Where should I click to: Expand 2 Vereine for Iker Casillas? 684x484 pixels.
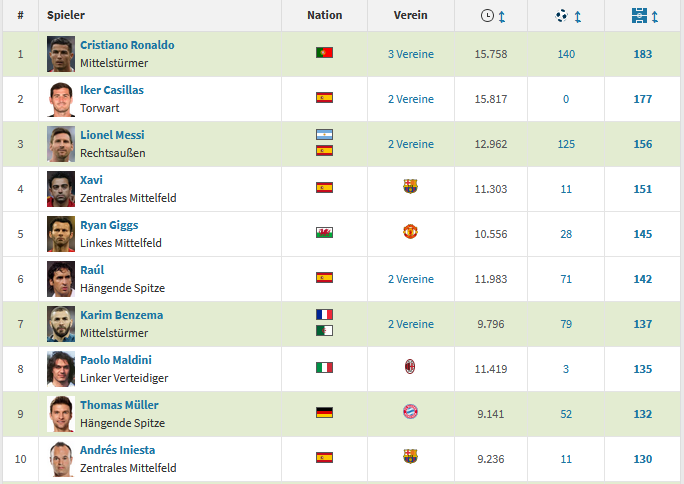click(x=410, y=99)
